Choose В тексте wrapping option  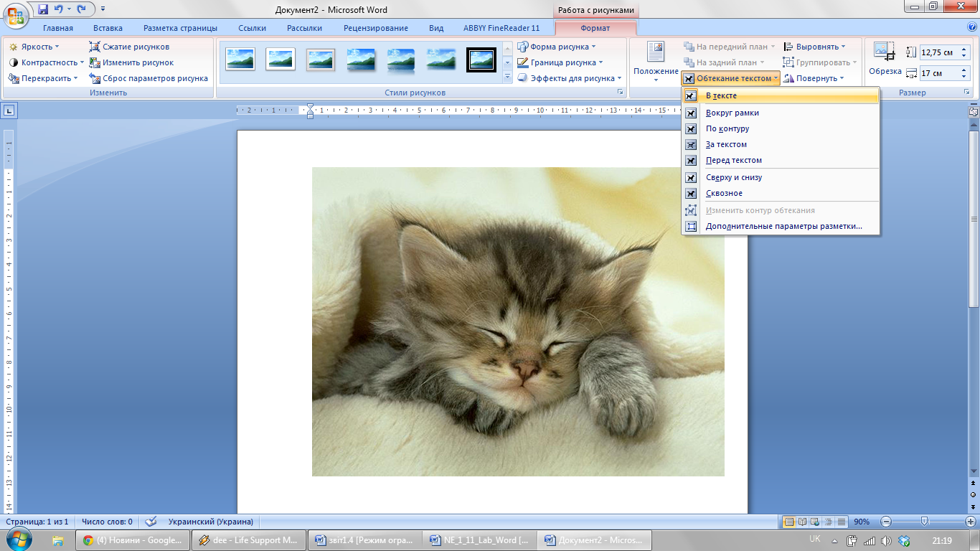(x=781, y=95)
